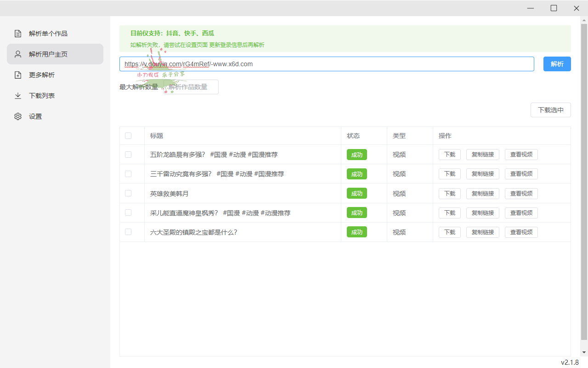
Task: Click the file-plus icon for 更多解析
Action: [18, 75]
